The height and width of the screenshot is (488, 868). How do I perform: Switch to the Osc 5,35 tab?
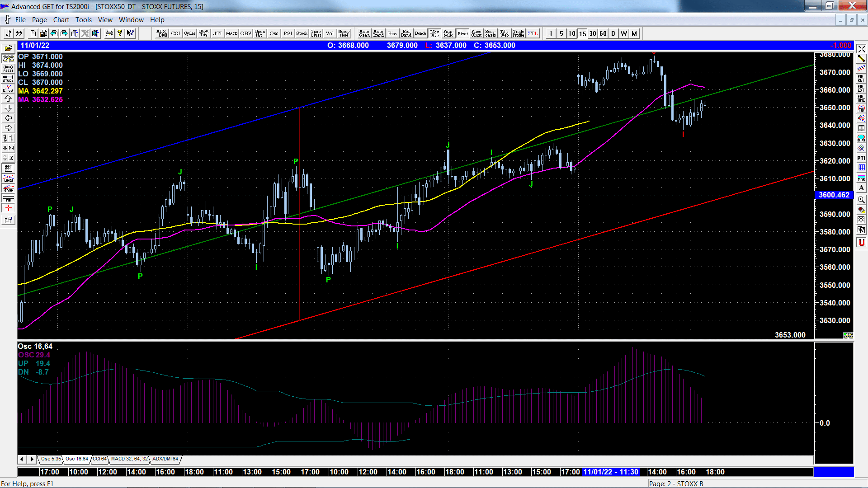click(51, 459)
